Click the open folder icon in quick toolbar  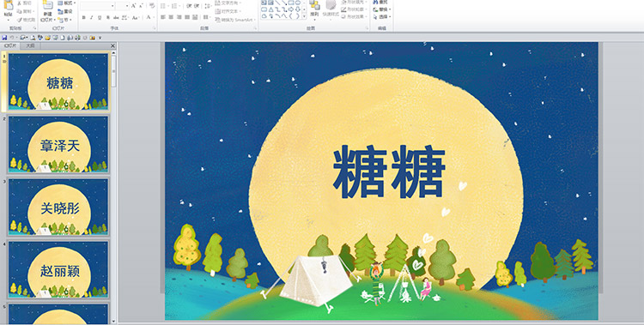[x=47, y=38]
